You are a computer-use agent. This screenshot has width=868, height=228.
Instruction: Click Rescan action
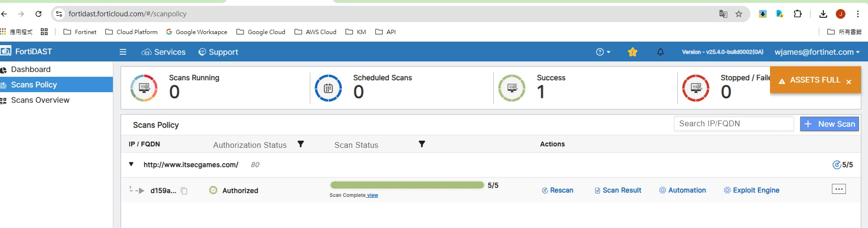pyautogui.click(x=558, y=191)
